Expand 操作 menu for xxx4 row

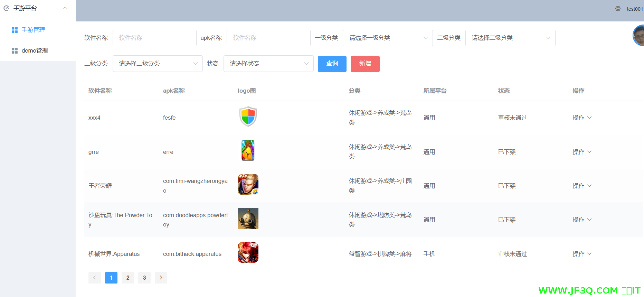click(x=582, y=118)
